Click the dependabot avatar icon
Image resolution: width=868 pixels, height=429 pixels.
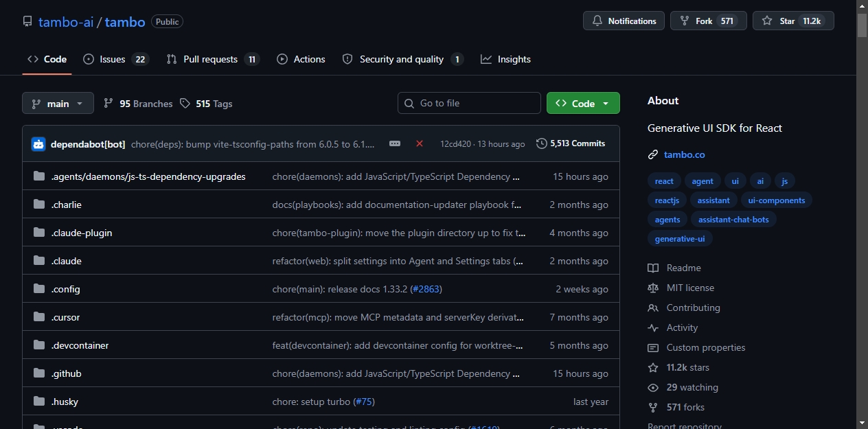pos(38,144)
